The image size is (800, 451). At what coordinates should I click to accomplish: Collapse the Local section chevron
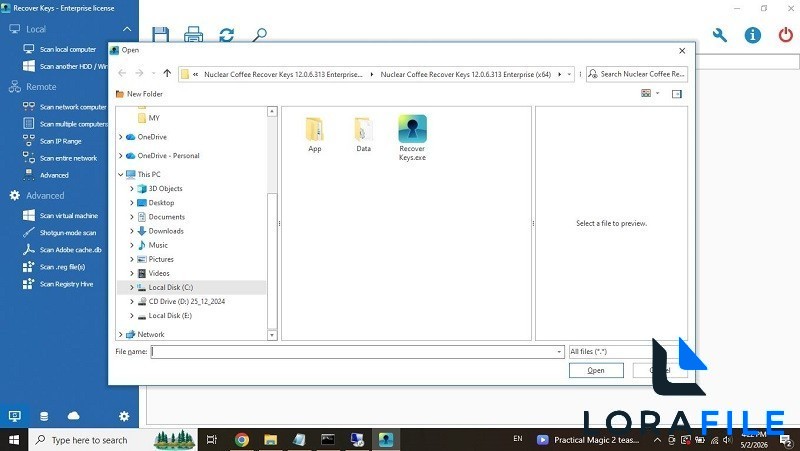(127, 30)
